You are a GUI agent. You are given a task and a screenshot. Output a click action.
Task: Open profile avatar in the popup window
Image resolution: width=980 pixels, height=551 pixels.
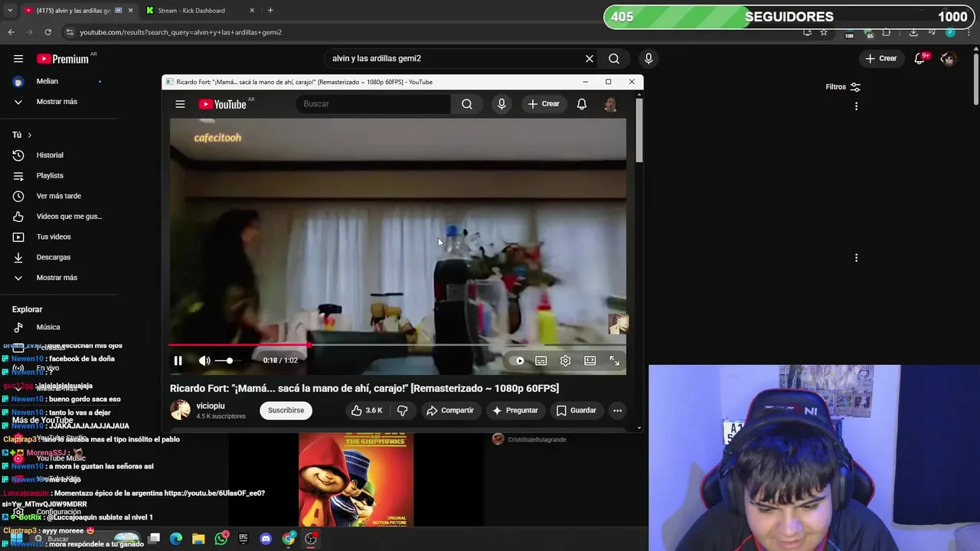[x=610, y=104]
